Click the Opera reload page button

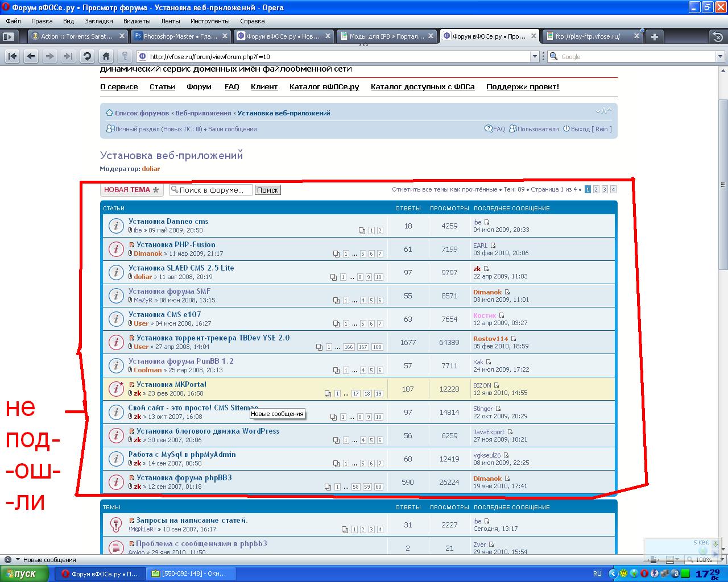pos(87,56)
